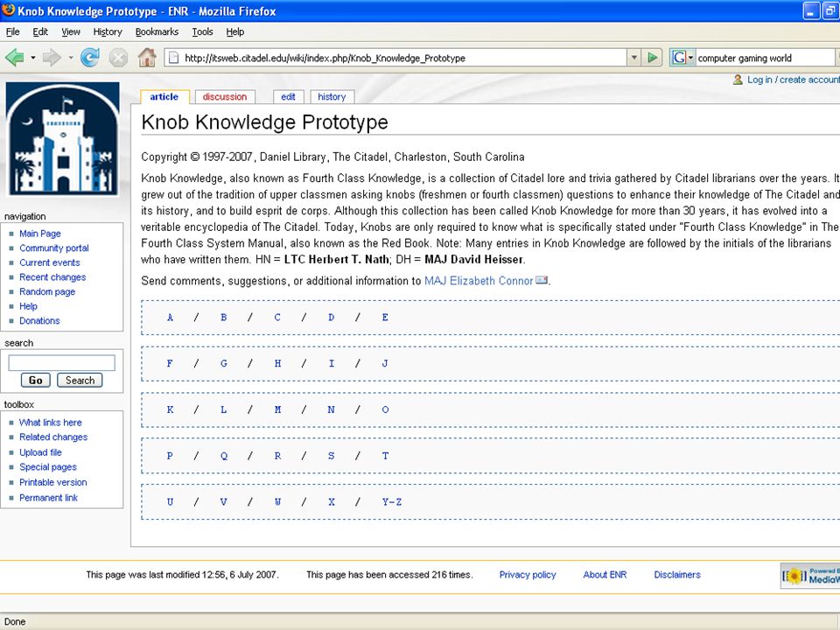Click the Firefox icon in title bar
840x630 pixels.
tap(8, 10)
